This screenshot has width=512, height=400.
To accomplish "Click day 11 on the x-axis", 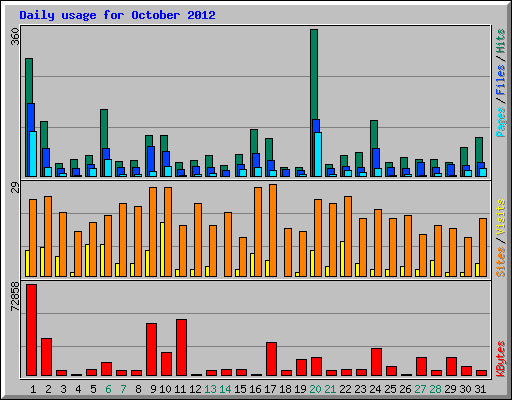I will tap(180, 389).
